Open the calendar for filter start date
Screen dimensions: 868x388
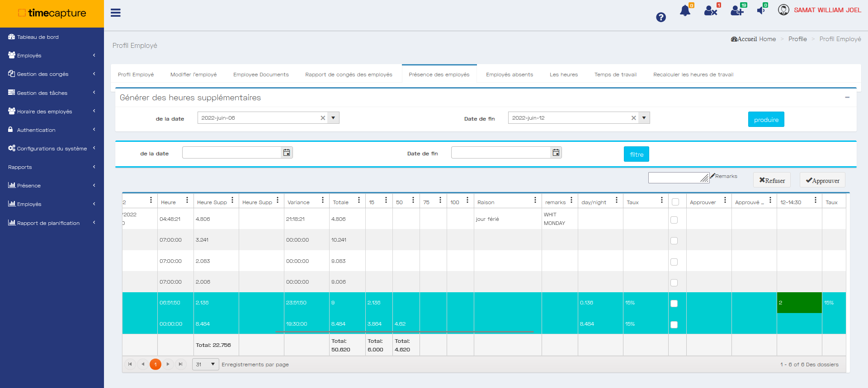(287, 153)
